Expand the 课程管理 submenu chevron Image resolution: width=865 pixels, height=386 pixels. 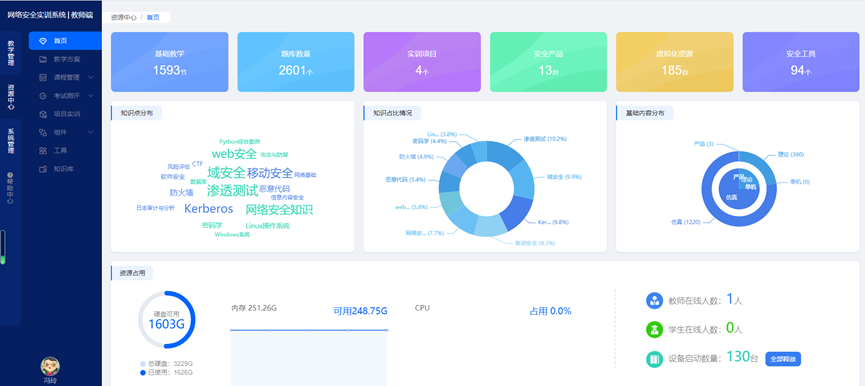(90, 78)
